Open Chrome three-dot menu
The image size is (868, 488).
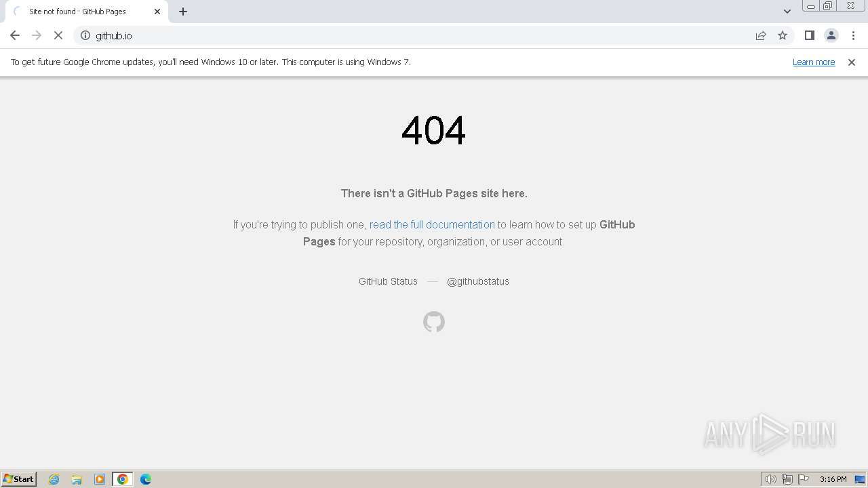[x=853, y=35]
